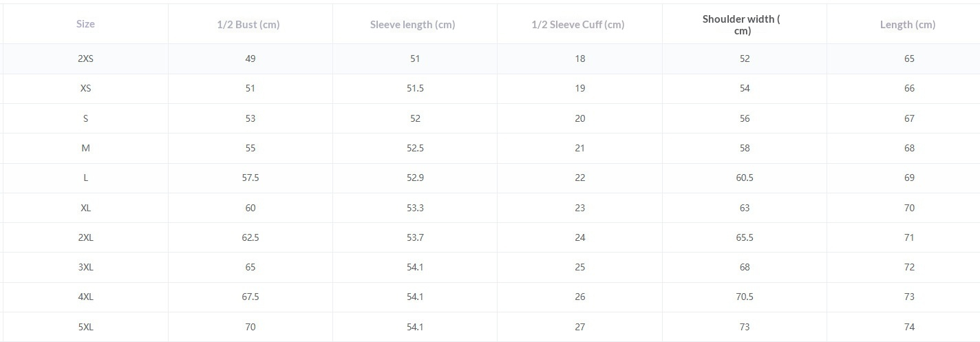Select the length value 74 for 5XL
This screenshot has width=980, height=342.
[909, 328]
